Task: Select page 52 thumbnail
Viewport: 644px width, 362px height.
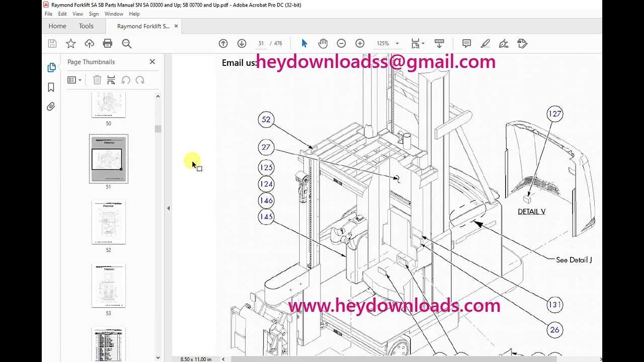Action: pyautogui.click(x=108, y=222)
